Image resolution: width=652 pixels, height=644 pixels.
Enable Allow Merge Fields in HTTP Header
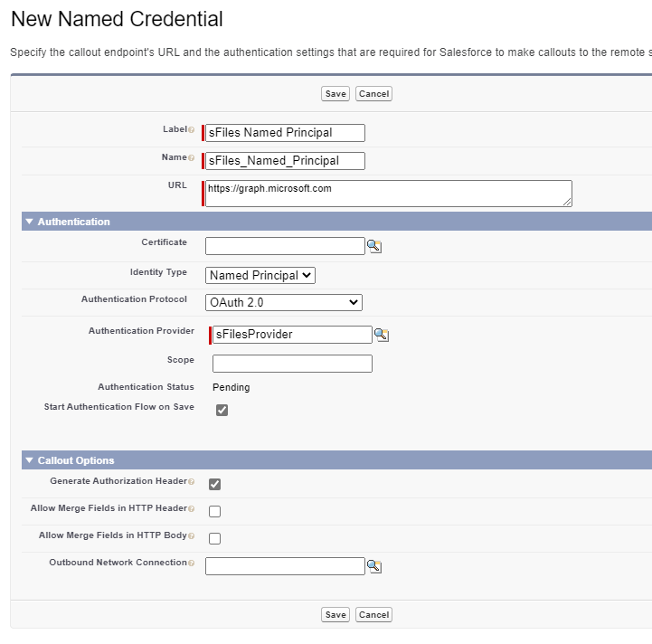pos(215,511)
